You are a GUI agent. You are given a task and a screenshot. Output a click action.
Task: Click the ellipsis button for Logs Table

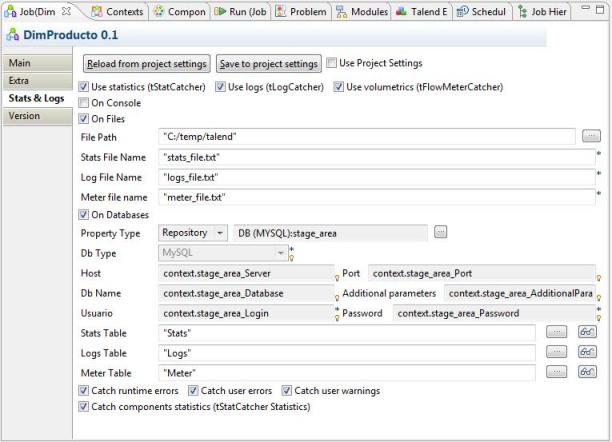pos(558,352)
